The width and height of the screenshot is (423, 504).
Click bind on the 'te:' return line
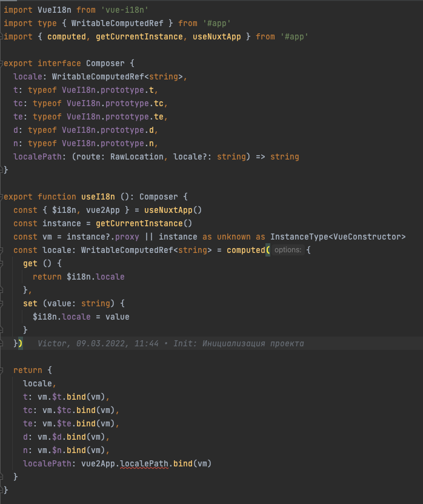86,424
